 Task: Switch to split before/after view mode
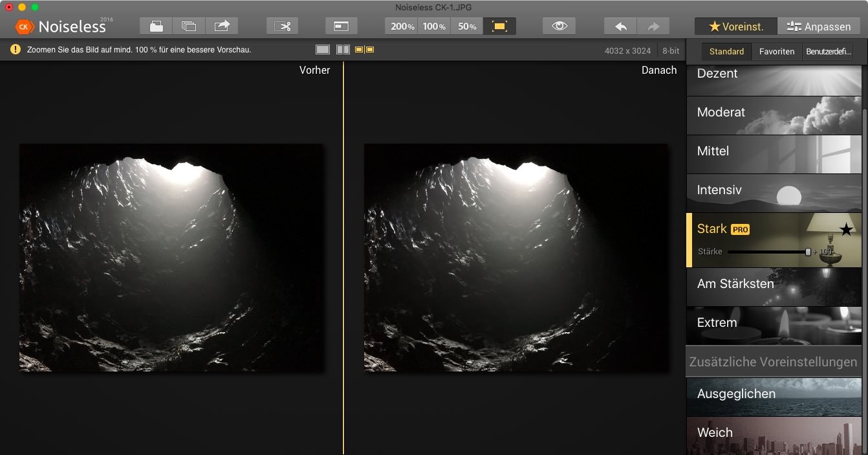(x=343, y=50)
